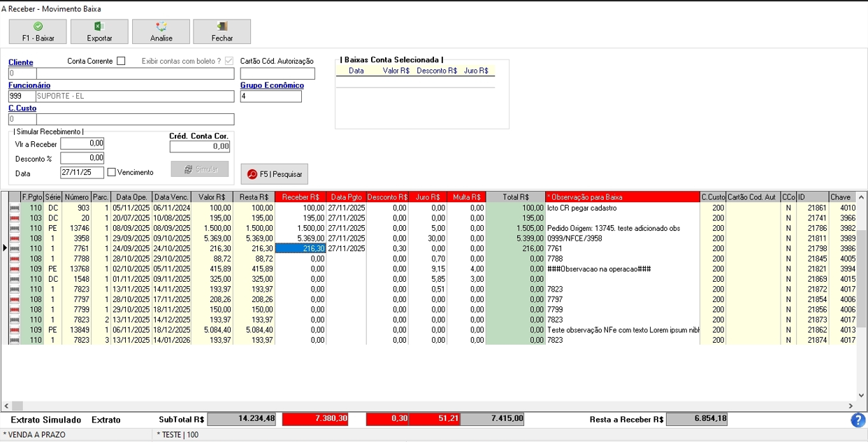Toggle the Vencimento checkbox

[x=112, y=173]
